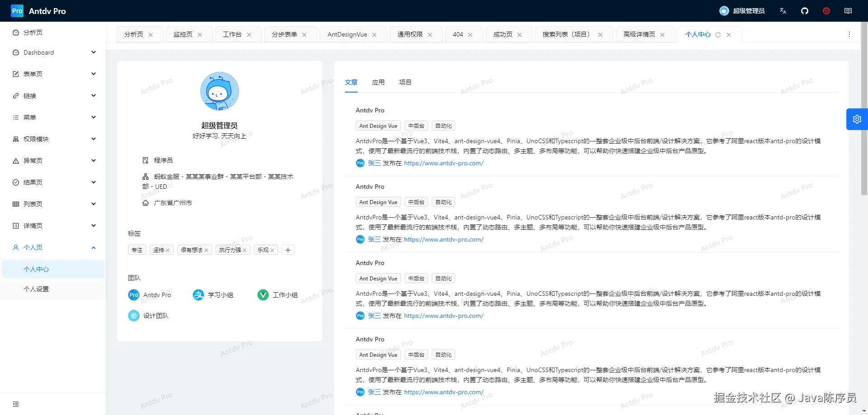Image resolution: width=868 pixels, height=415 pixels.
Task: Close the 分析页 tab
Action: [x=151, y=35]
